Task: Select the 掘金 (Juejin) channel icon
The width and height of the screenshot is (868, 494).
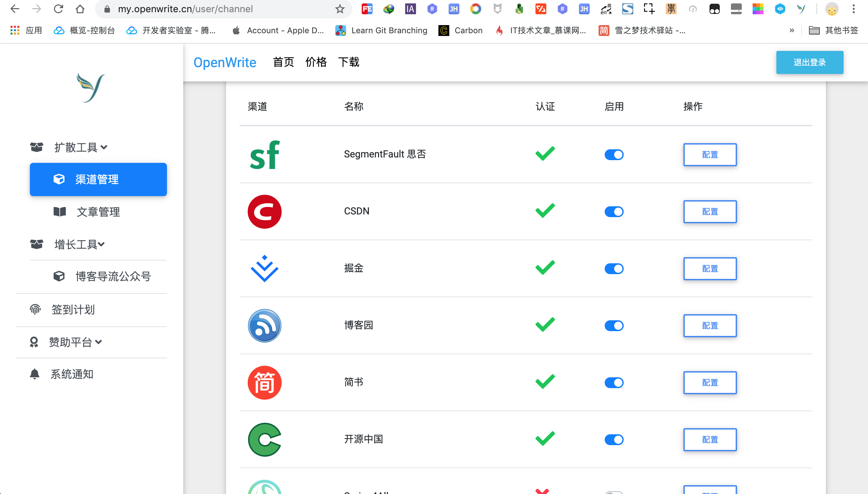Action: 265,268
